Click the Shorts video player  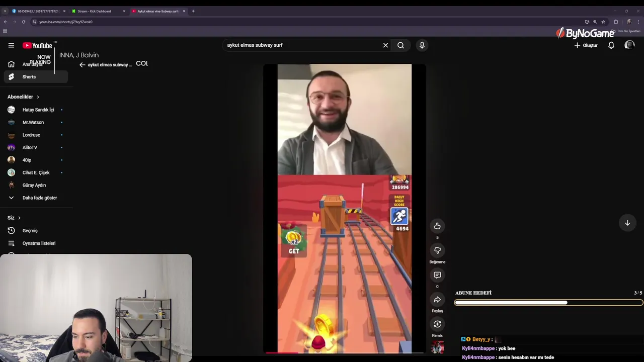345,208
